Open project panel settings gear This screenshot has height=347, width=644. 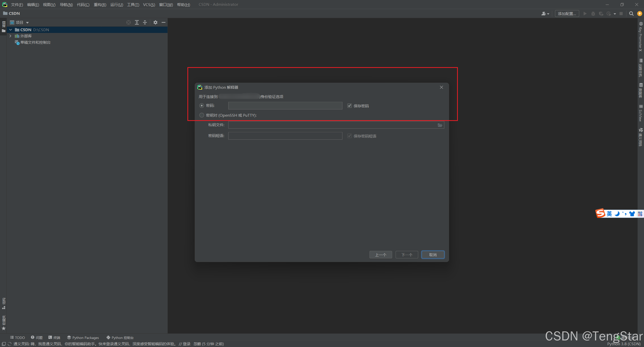155,22
